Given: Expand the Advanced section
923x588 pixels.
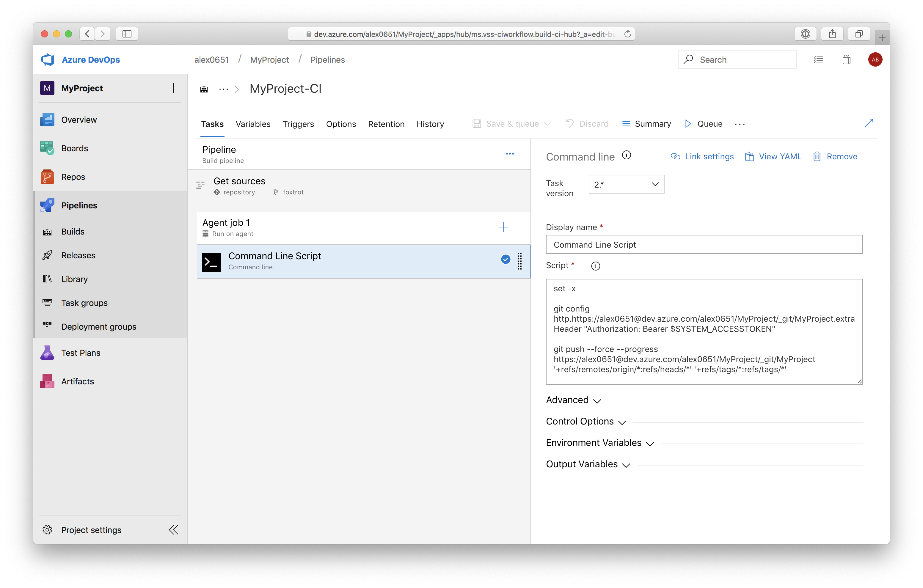Looking at the screenshot, I should [573, 400].
